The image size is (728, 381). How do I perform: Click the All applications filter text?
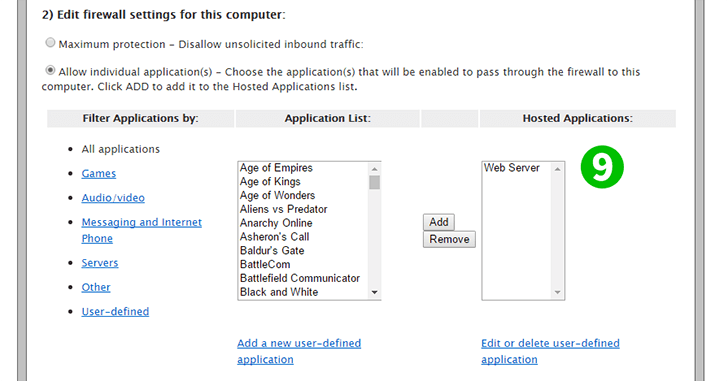[x=121, y=149]
